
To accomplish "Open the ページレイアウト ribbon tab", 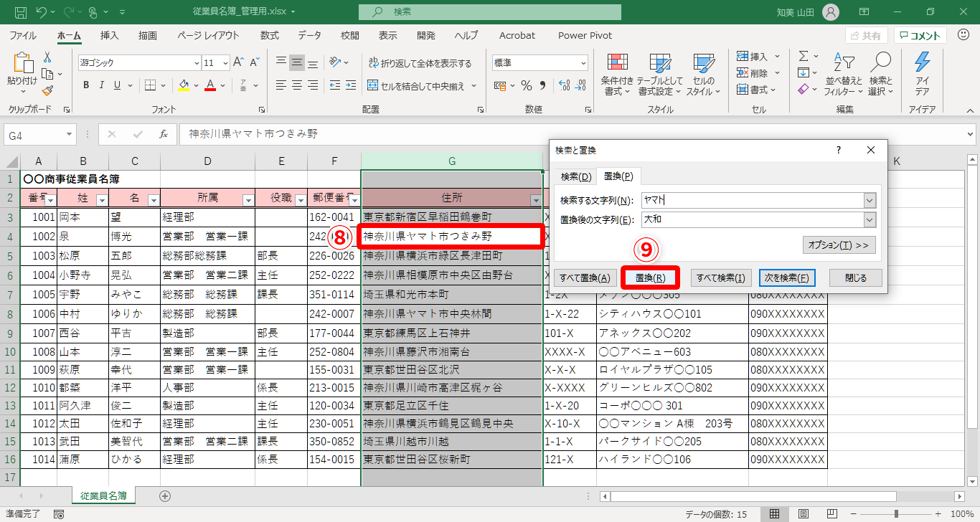I will point(208,35).
